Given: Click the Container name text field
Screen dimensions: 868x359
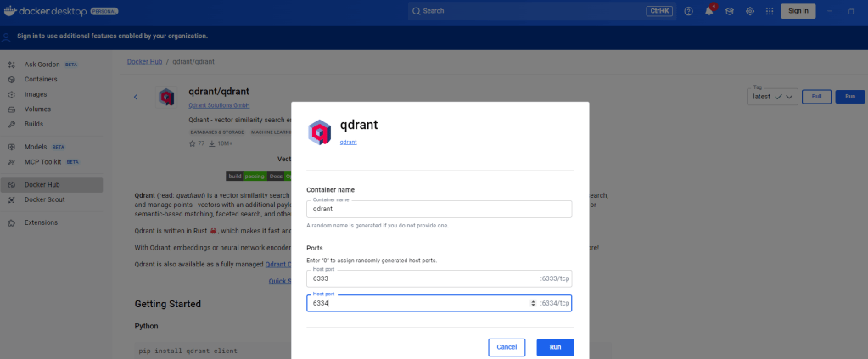Looking at the screenshot, I should click(x=438, y=209).
